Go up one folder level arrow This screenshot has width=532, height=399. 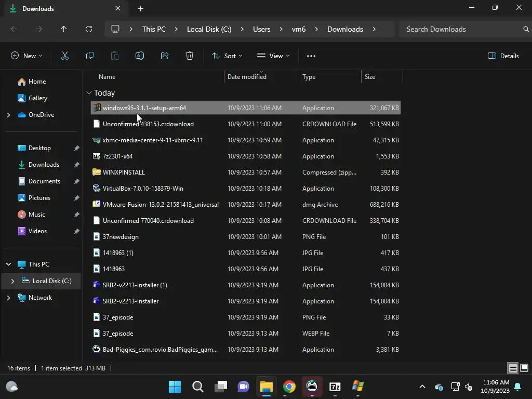pos(64,29)
